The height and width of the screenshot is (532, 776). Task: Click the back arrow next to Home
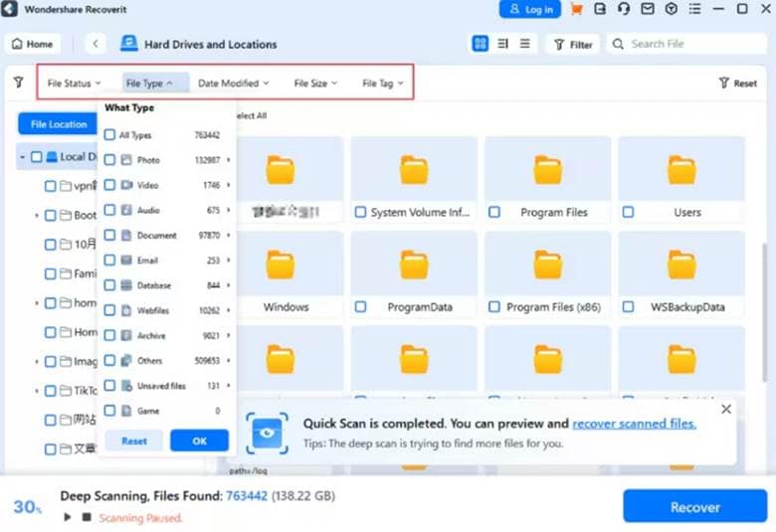coord(96,44)
